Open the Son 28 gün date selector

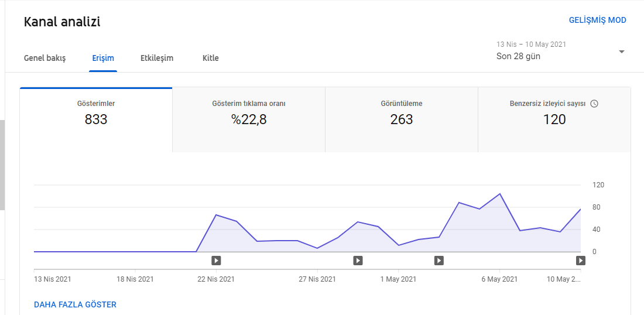coord(561,51)
